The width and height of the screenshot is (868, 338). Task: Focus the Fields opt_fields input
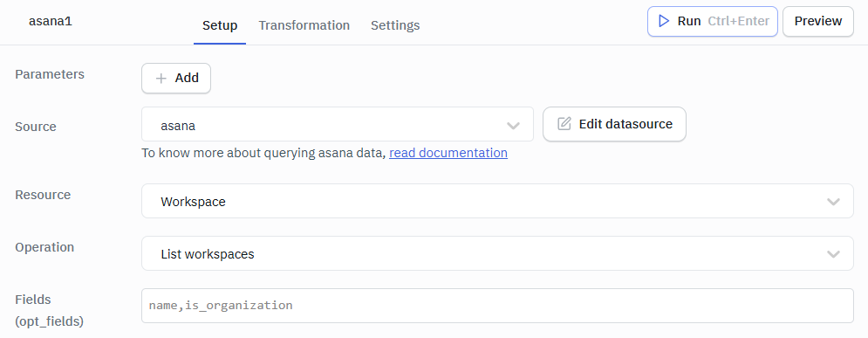[497, 306]
